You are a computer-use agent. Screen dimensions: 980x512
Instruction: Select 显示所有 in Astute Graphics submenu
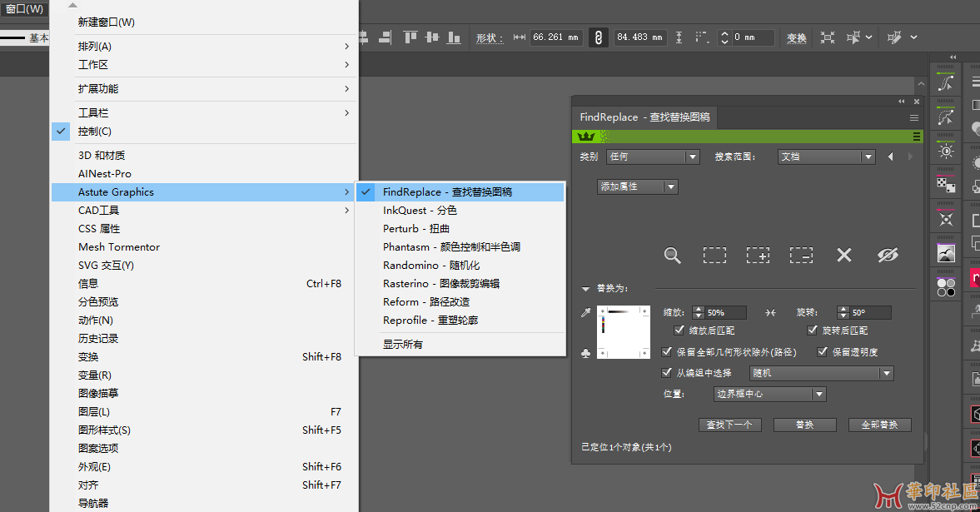click(460, 345)
